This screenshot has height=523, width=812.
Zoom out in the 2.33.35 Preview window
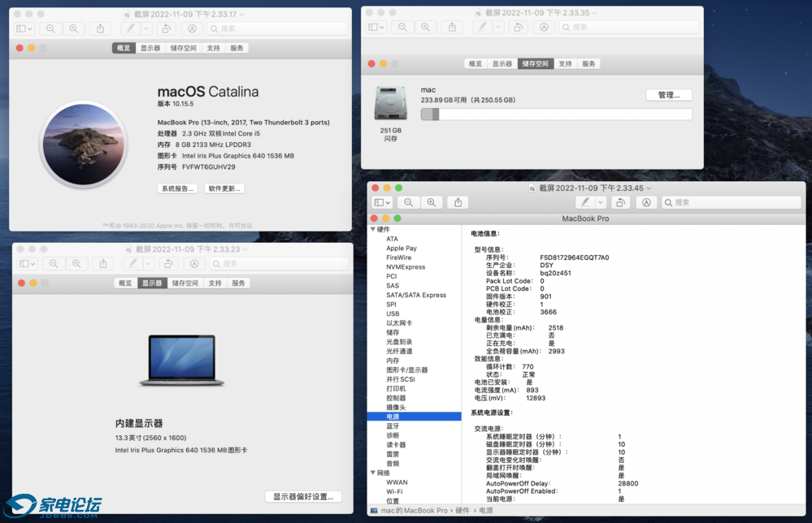pos(402,27)
